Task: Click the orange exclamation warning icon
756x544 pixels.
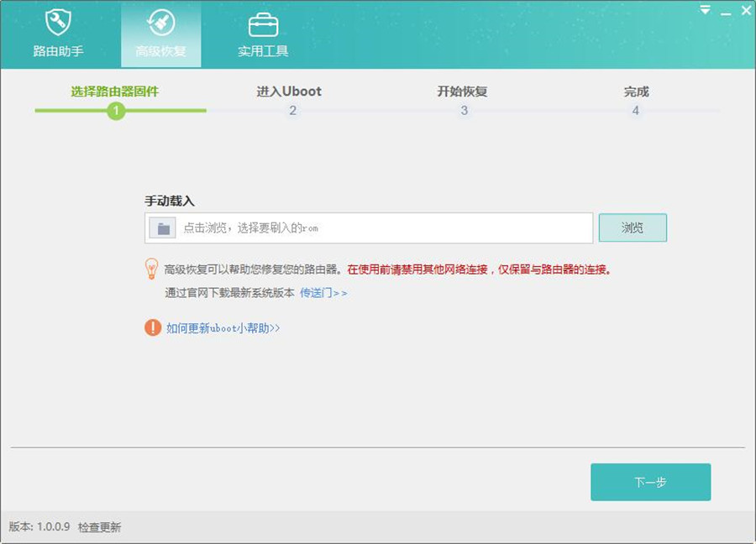Action: pos(152,326)
